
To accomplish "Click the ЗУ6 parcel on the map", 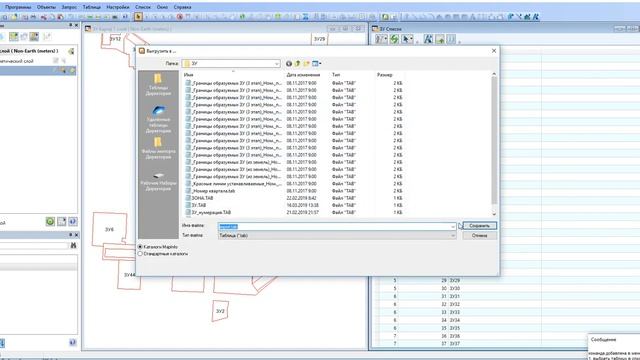I will (x=109, y=229).
